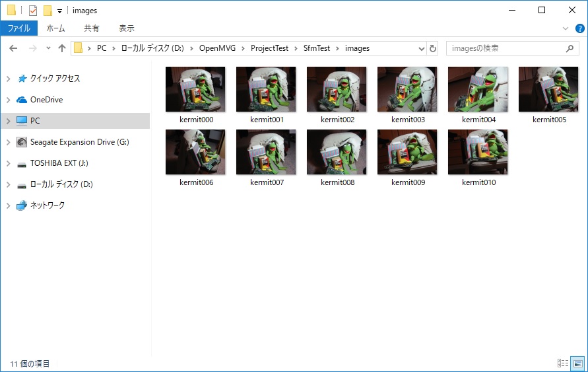The width and height of the screenshot is (588, 372).
Task: Select the kermit010 thumbnail
Action: (x=478, y=152)
